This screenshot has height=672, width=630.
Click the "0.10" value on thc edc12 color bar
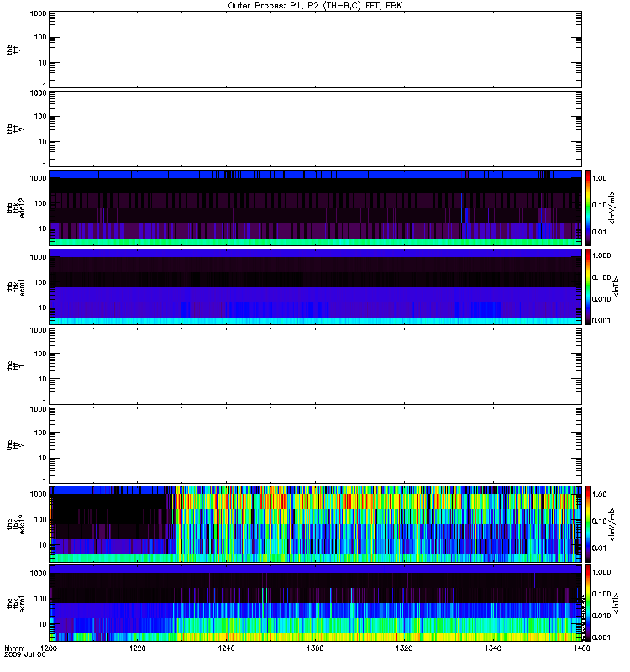coord(599,521)
